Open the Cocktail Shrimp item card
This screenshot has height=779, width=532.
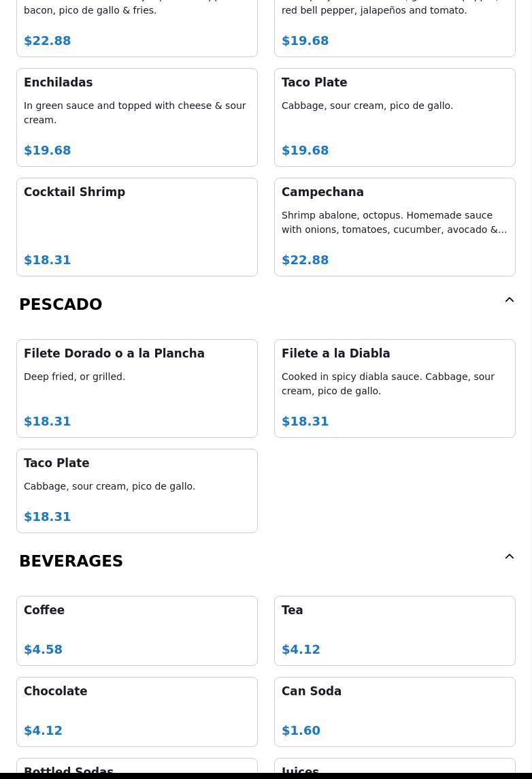[x=137, y=227]
